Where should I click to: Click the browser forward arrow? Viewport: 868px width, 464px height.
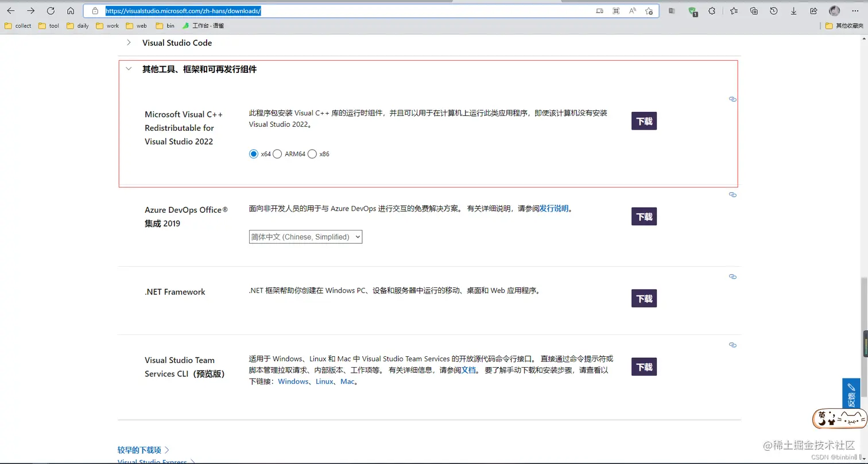click(31, 11)
